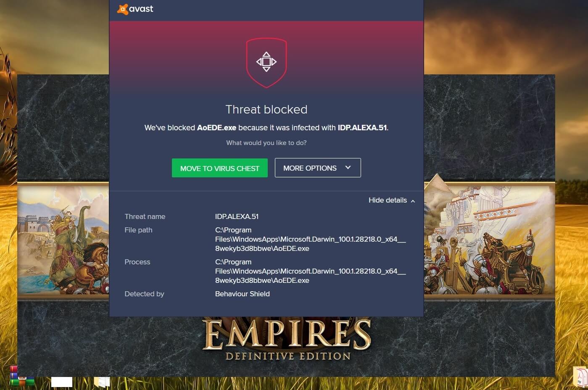Click the white blank desktop item

62,382
